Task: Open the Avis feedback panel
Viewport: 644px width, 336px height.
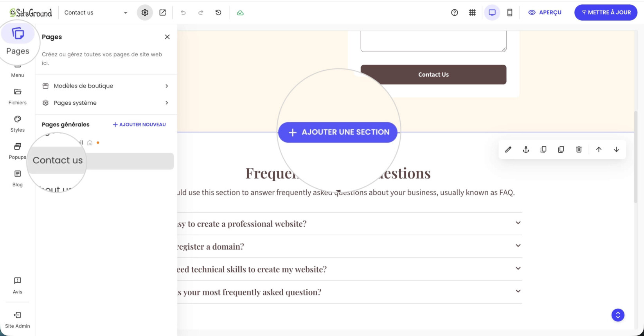Action: click(x=18, y=286)
